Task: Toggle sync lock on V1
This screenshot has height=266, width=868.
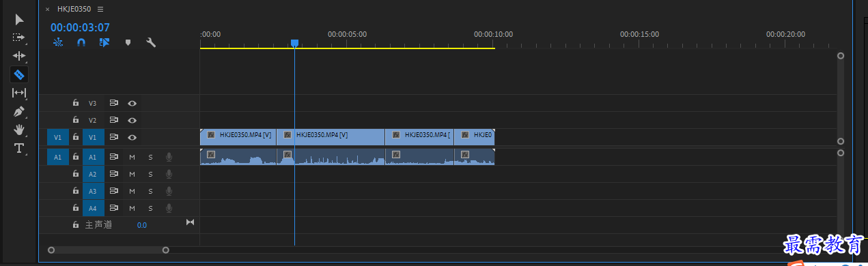Action: 114,137
